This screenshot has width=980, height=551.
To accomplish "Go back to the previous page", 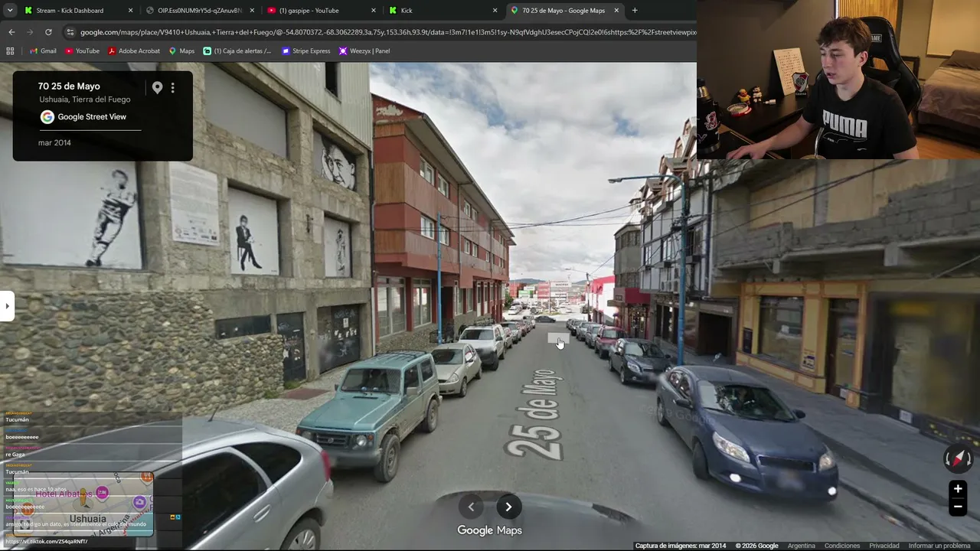I will (x=11, y=32).
